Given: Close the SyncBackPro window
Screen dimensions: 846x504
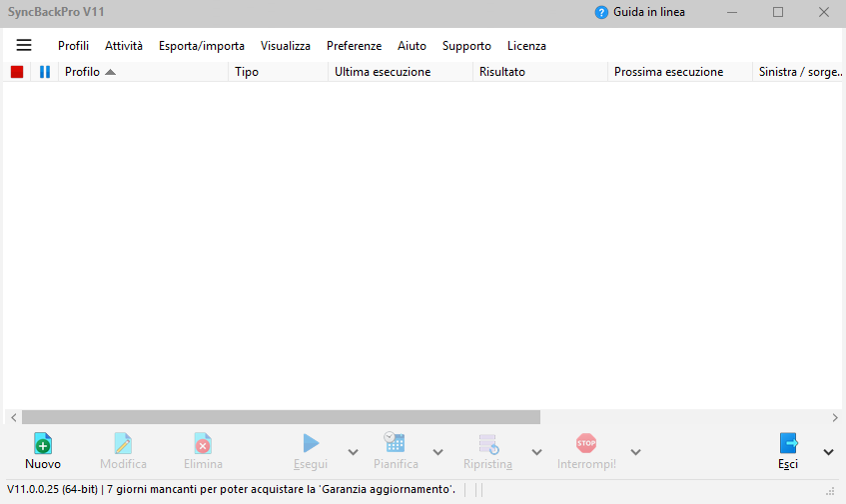Looking at the screenshot, I should [x=823, y=12].
